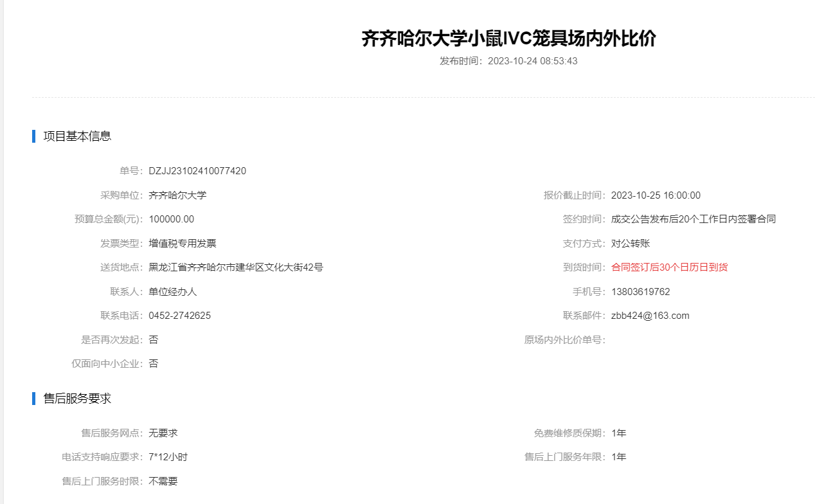Click the contact person value 单位经办人
815x504 pixels.
click(172, 292)
